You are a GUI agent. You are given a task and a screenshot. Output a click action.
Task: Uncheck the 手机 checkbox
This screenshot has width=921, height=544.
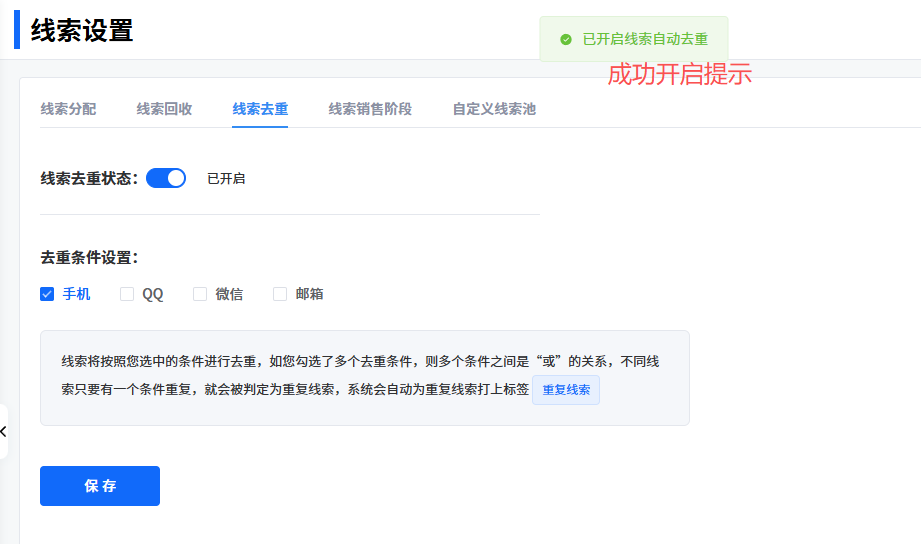[47, 294]
